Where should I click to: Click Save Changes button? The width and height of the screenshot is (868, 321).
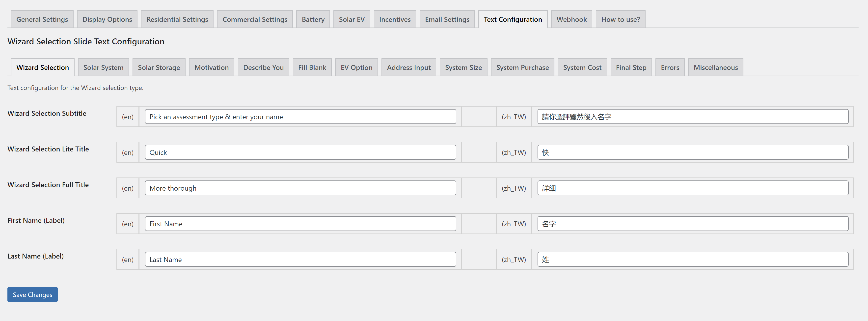click(32, 294)
